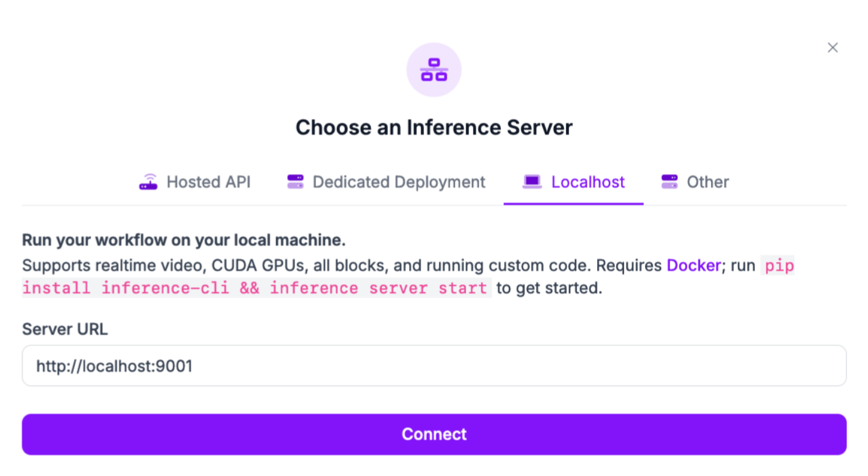The image size is (868, 476).
Task: Select the Dedicated Deployment tab label
Action: 399,182
